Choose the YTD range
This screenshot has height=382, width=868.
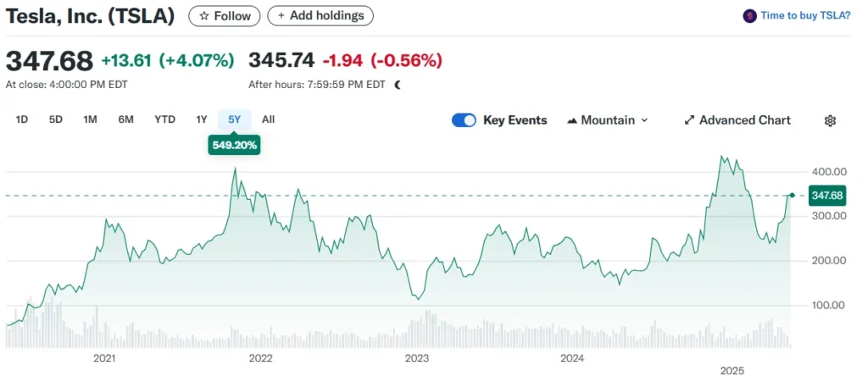(x=165, y=119)
